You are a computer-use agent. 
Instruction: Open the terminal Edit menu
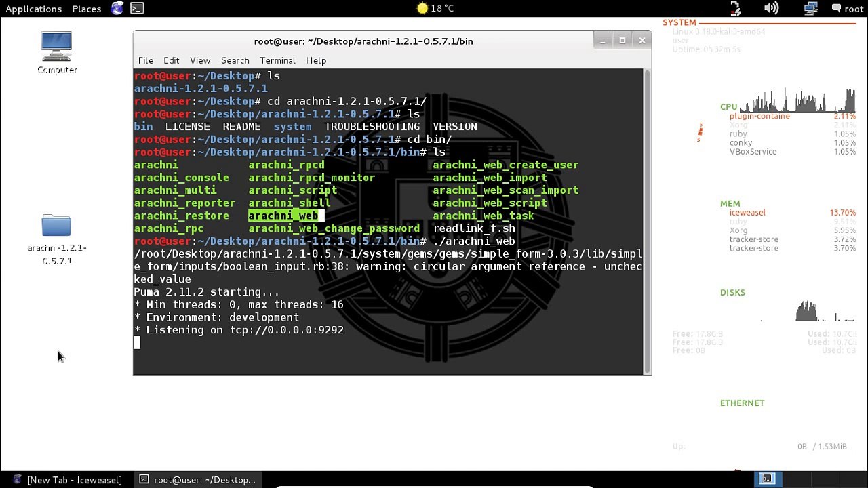(172, 60)
